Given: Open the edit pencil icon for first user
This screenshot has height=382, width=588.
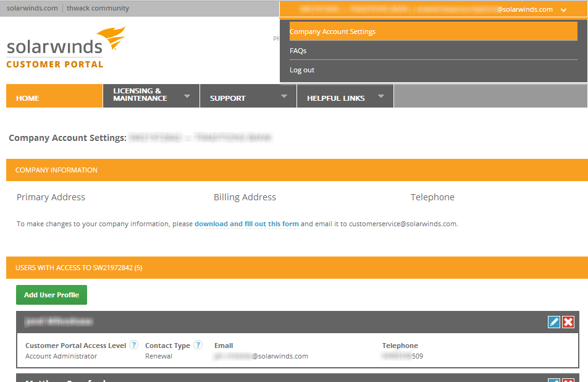Looking at the screenshot, I should pos(554,321).
